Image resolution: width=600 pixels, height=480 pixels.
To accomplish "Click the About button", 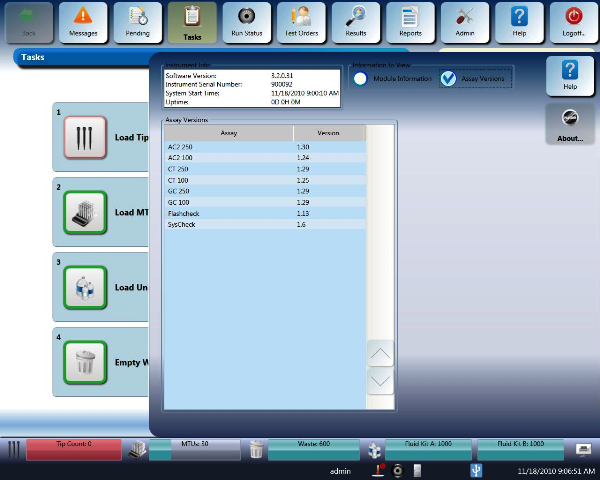I will [x=571, y=125].
